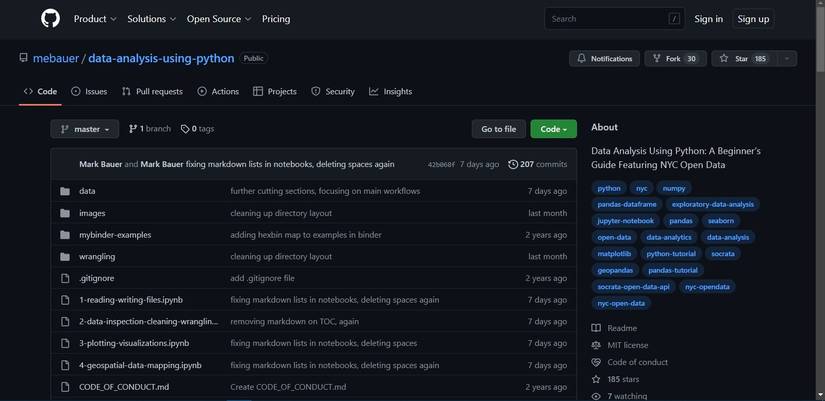
Task: Click the fork icon in Fork button
Action: [x=657, y=59]
